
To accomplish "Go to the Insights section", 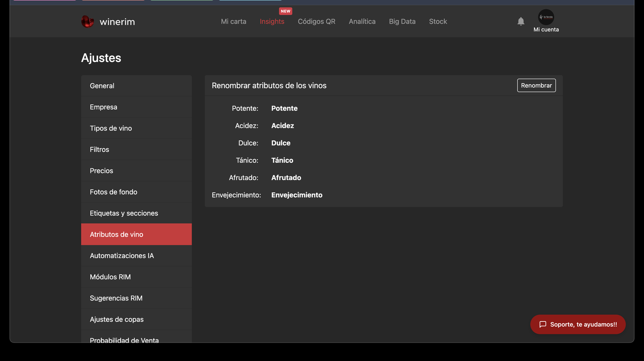I will click(x=272, y=21).
